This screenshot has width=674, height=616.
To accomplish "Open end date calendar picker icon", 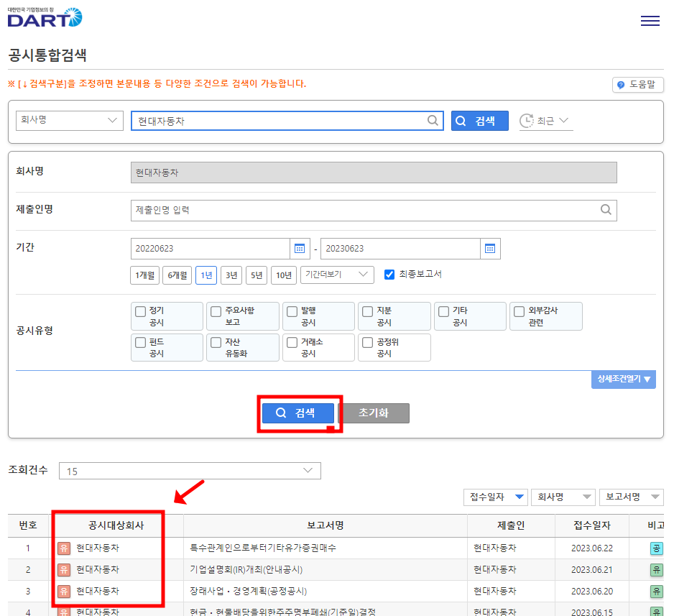I will (x=490, y=249).
